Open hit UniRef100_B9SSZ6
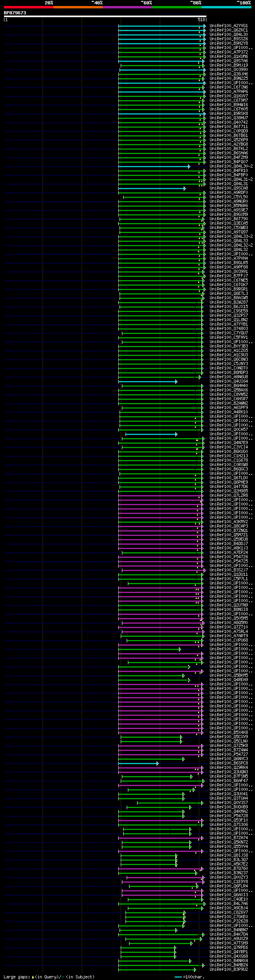This screenshot has width=255, height=980. click(x=229, y=39)
